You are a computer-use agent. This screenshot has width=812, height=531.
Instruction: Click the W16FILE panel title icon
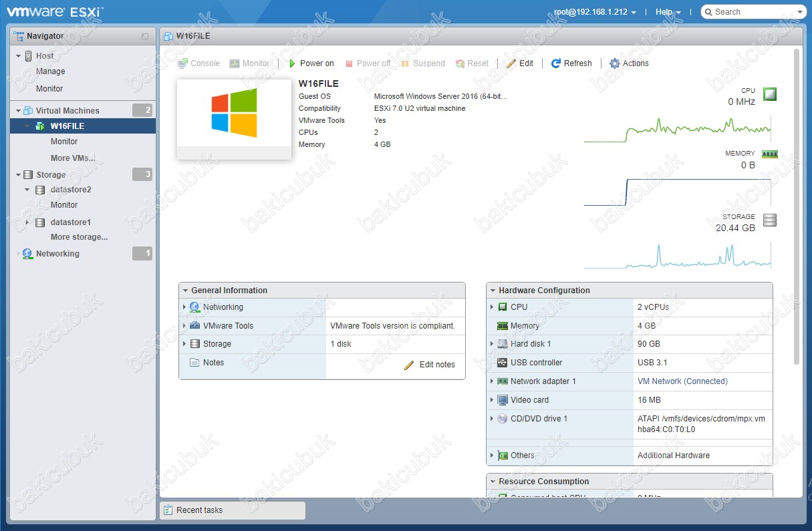168,36
